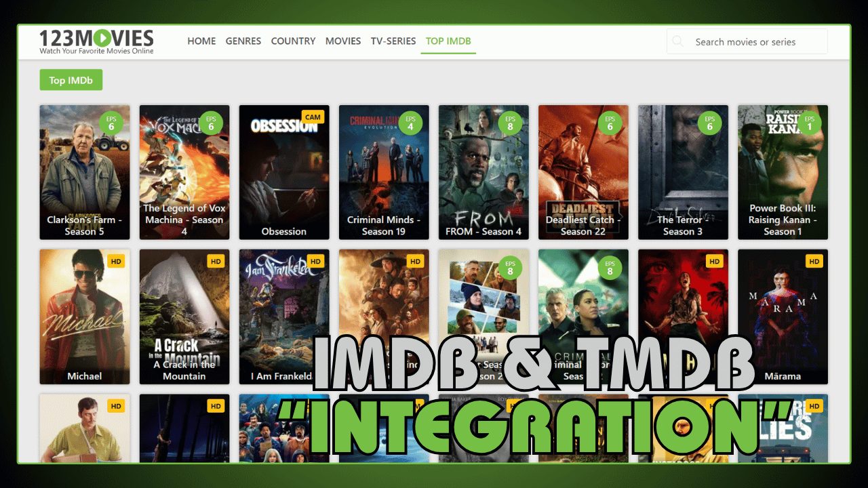Open The Legend of Vox Machina poster

coord(184,172)
